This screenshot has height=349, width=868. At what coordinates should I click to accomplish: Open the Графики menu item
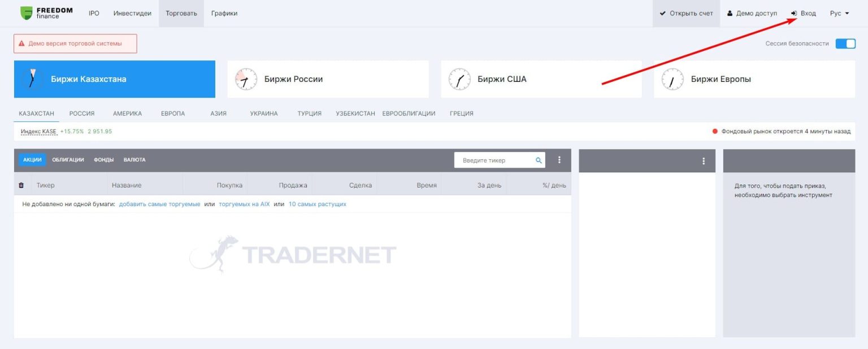click(224, 12)
